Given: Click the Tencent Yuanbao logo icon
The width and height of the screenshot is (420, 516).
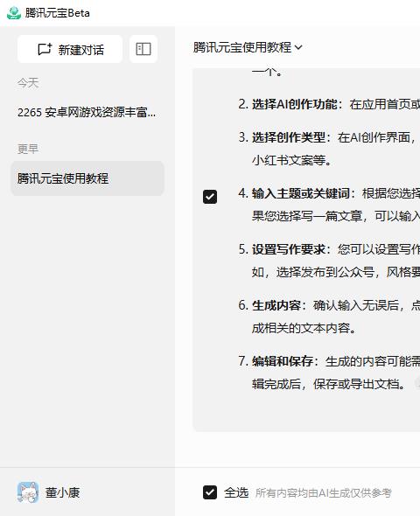Looking at the screenshot, I should (14, 13).
